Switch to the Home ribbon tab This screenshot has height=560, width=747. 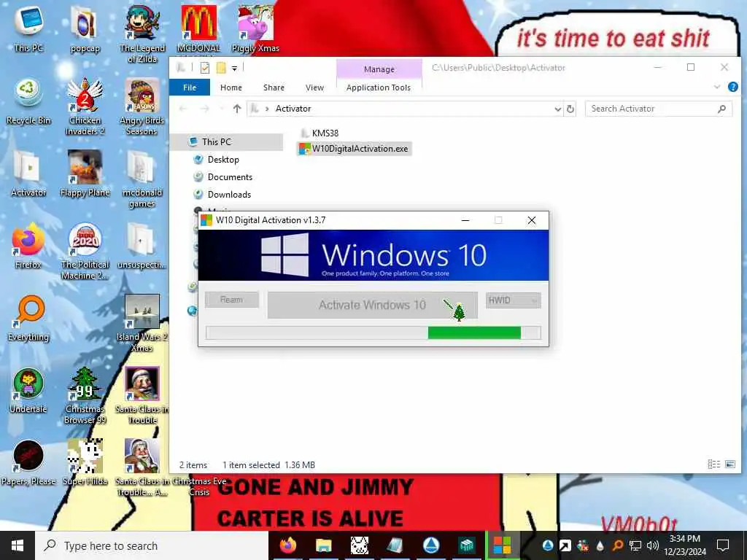(x=231, y=87)
